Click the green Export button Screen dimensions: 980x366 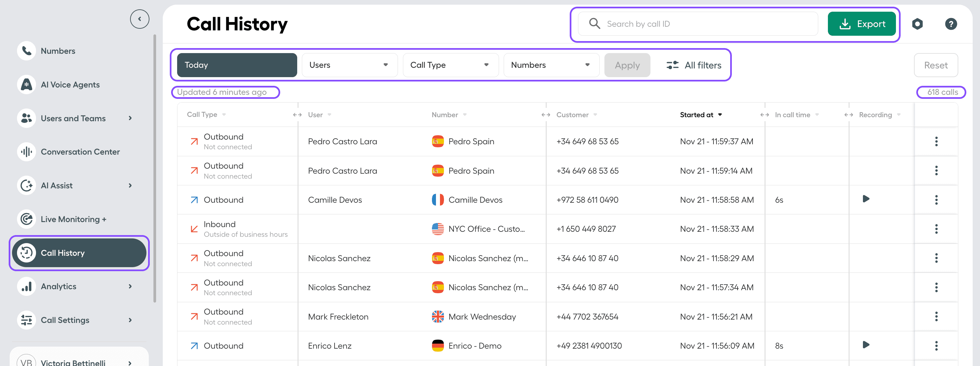coord(862,24)
